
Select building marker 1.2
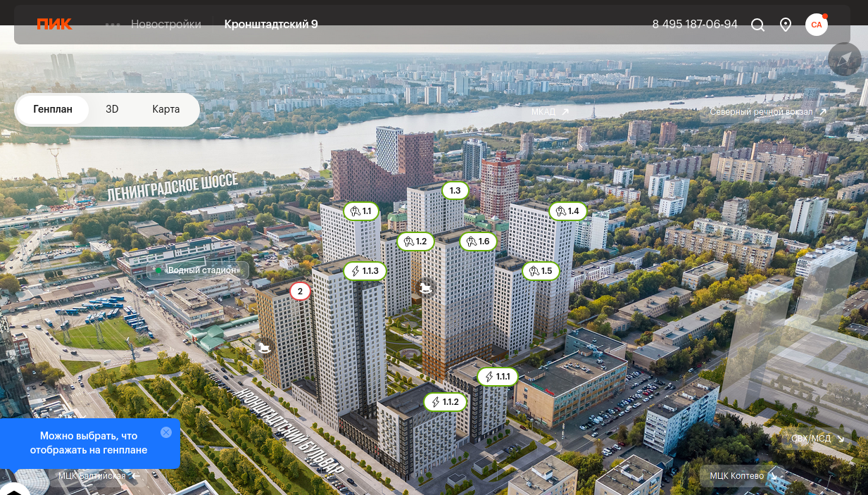(415, 242)
